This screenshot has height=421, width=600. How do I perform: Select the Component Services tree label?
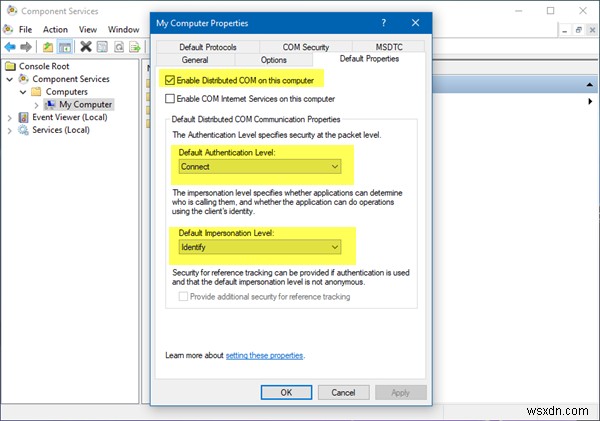coord(71,79)
